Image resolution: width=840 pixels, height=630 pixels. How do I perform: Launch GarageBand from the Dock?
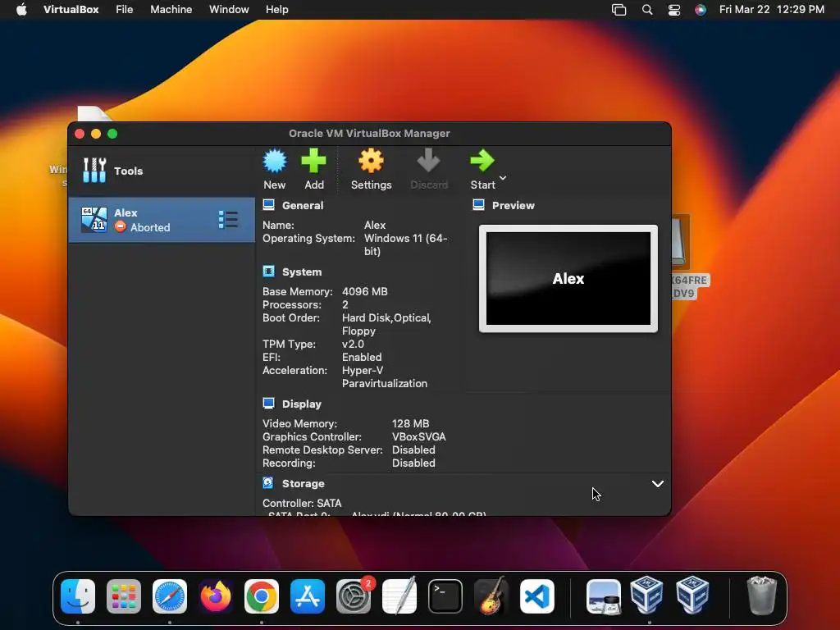point(491,596)
